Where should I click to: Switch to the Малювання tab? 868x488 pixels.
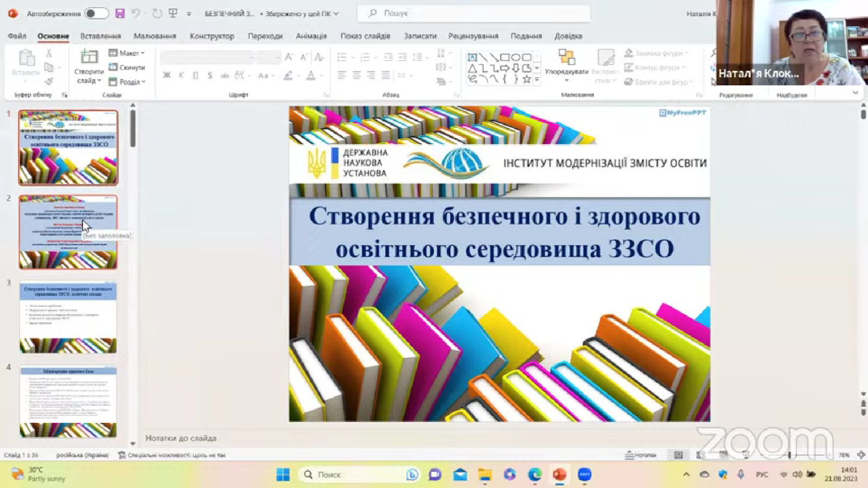pyautogui.click(x=155, y=36)
